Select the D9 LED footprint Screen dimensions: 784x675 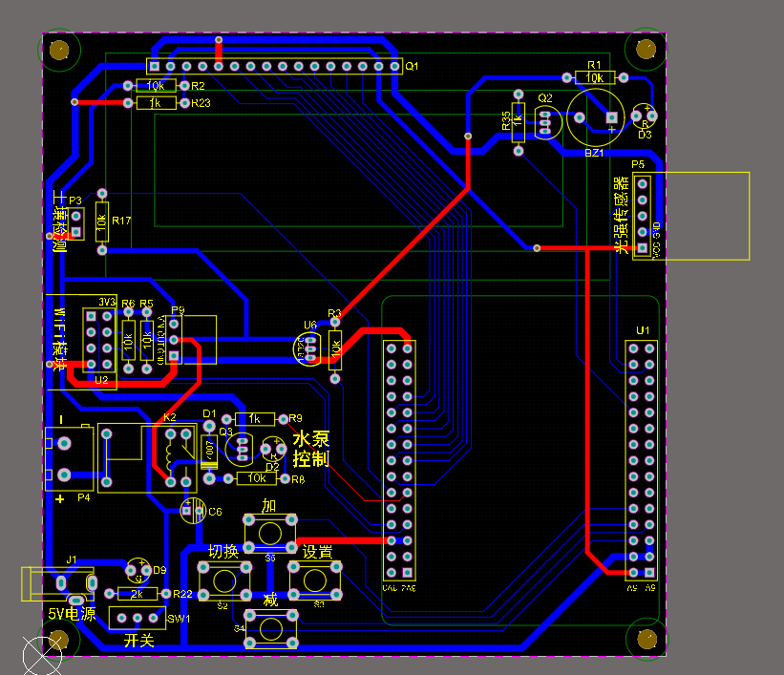tap(138, 571)
